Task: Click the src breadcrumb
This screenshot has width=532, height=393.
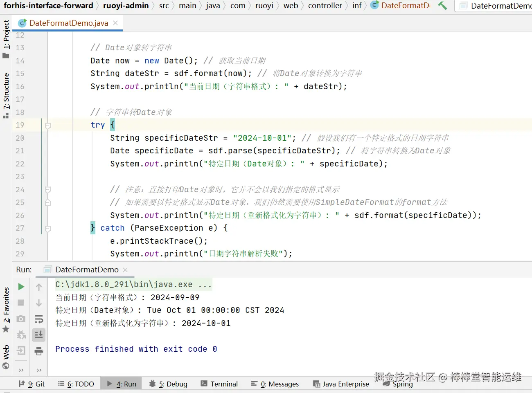Action: (x=164, y=5)
